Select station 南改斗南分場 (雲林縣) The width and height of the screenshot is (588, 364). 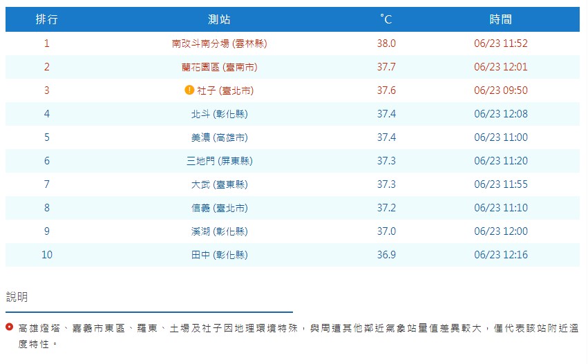click(x=219, y=44)
